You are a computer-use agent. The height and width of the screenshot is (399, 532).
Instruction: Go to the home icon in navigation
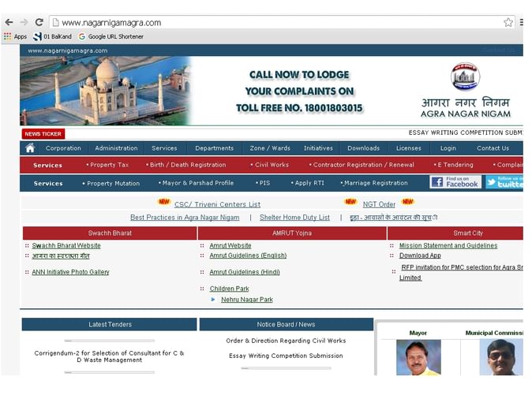pos(30,148)
